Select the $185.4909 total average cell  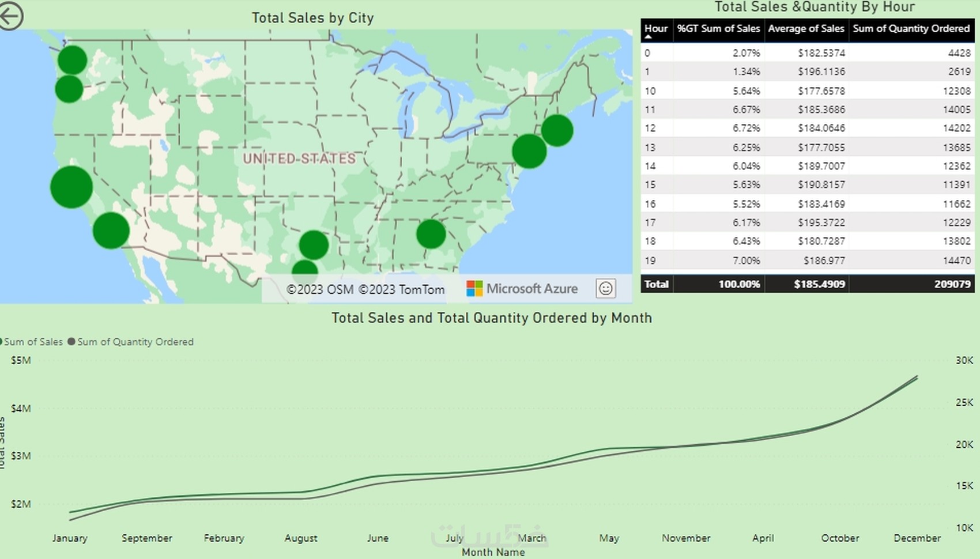tap(819, 284)
